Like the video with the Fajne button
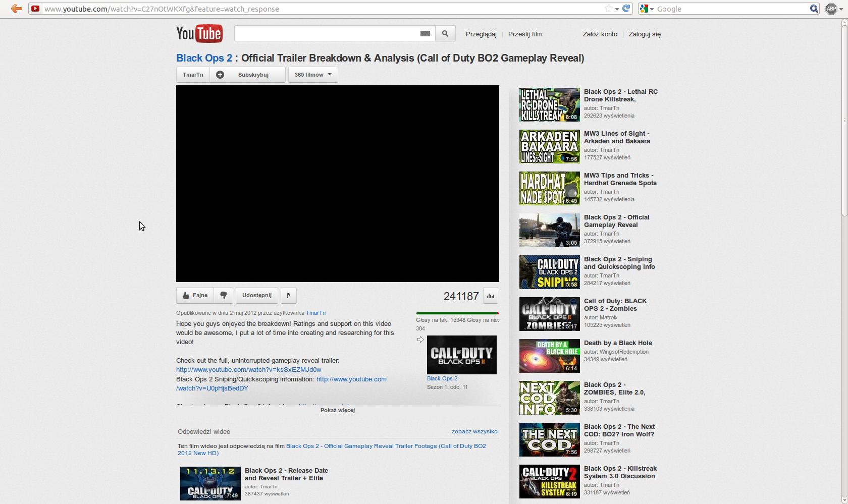 pos(195,295)
